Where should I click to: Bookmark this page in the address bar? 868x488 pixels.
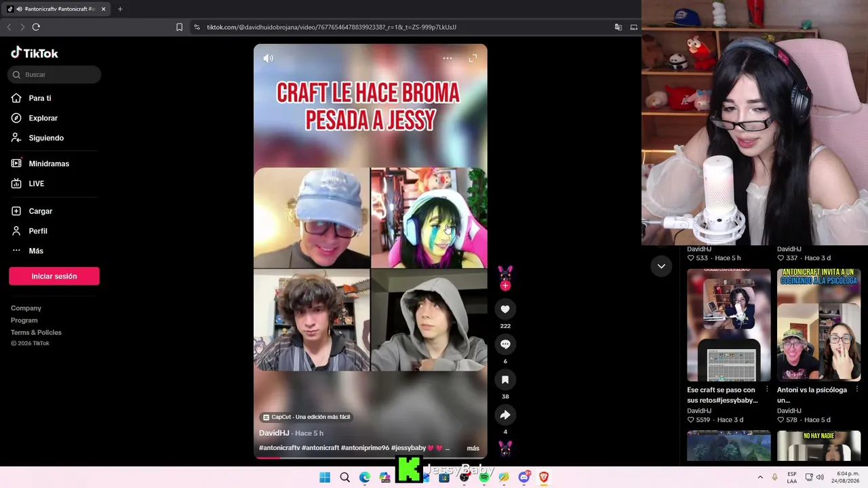pos(179,27)
